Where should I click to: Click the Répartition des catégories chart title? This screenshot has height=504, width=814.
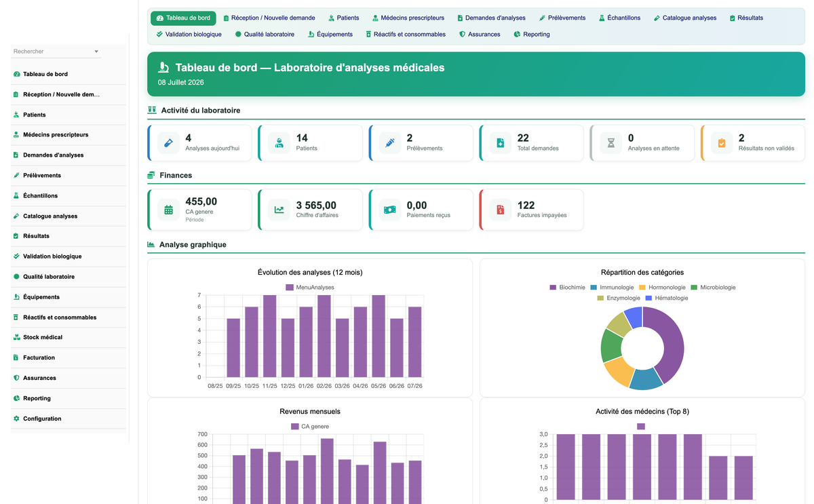pos(642,273)
